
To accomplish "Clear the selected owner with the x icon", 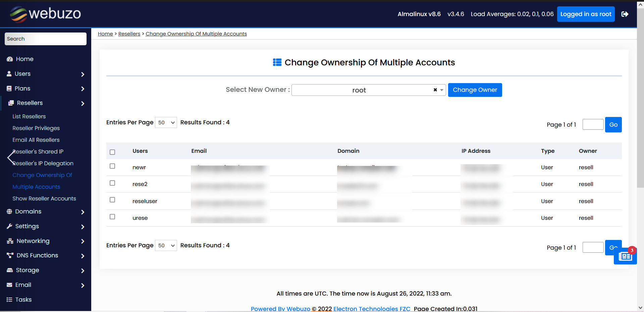I will [x=435, y=90].
